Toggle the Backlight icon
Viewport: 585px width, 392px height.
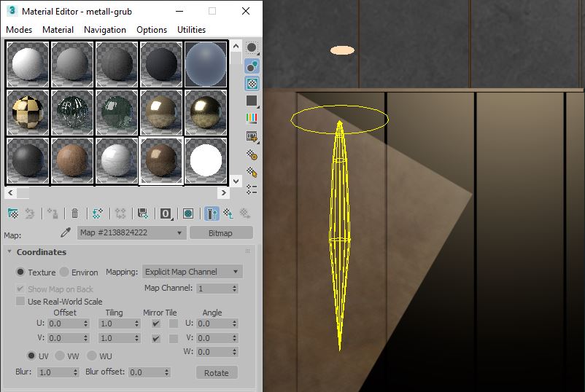tap(252, 66)
